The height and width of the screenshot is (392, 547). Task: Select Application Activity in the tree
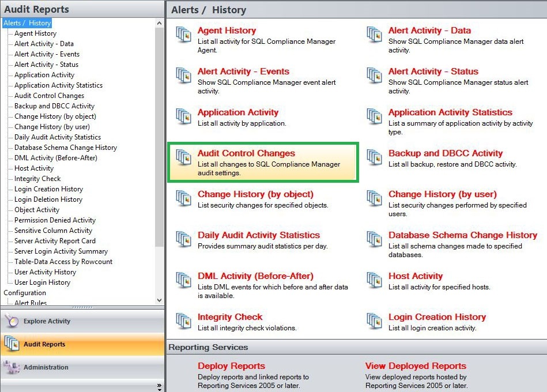pyautogui.click(x=44, y=75)
